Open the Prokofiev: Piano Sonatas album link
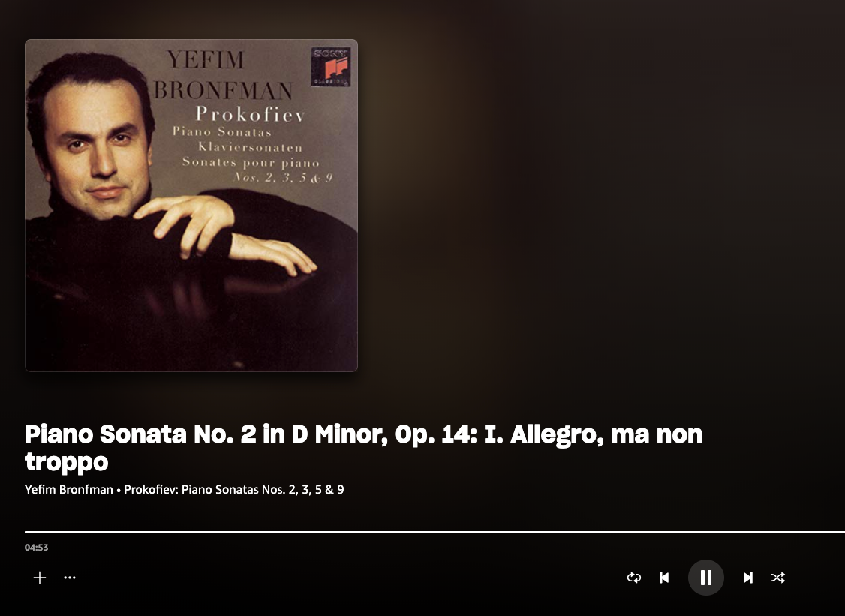Screen dimensions: 845x616 pos(234,489)
